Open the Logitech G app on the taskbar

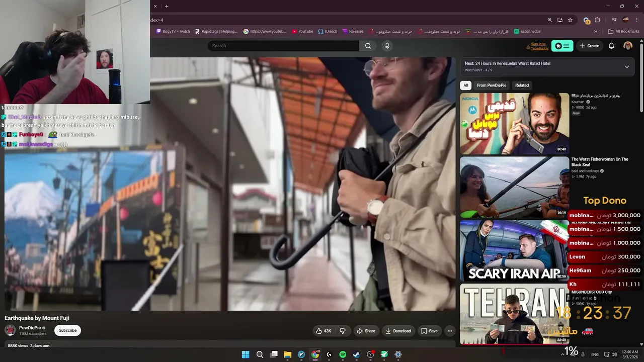click(329, 354)
